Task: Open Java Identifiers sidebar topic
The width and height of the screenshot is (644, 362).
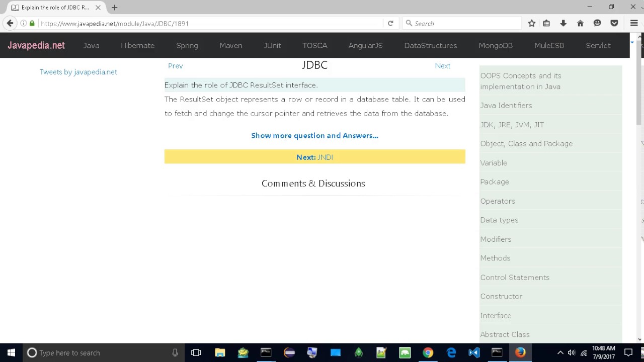Action: click(506, 106)
